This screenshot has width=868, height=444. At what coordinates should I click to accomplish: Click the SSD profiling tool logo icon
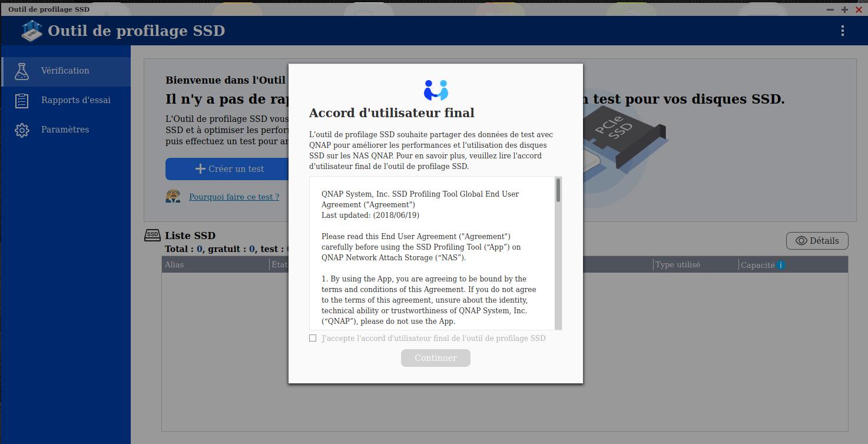[31, 31]
